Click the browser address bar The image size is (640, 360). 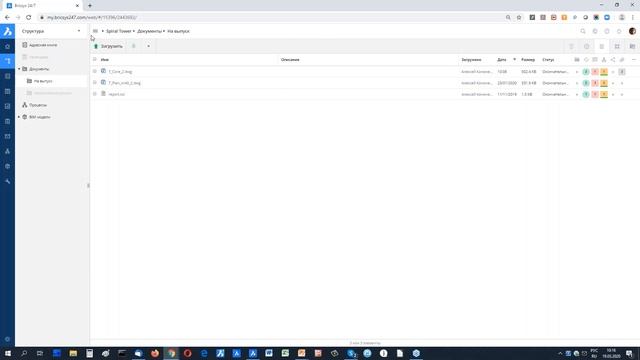pyautogui.click(x=269, y=18)
